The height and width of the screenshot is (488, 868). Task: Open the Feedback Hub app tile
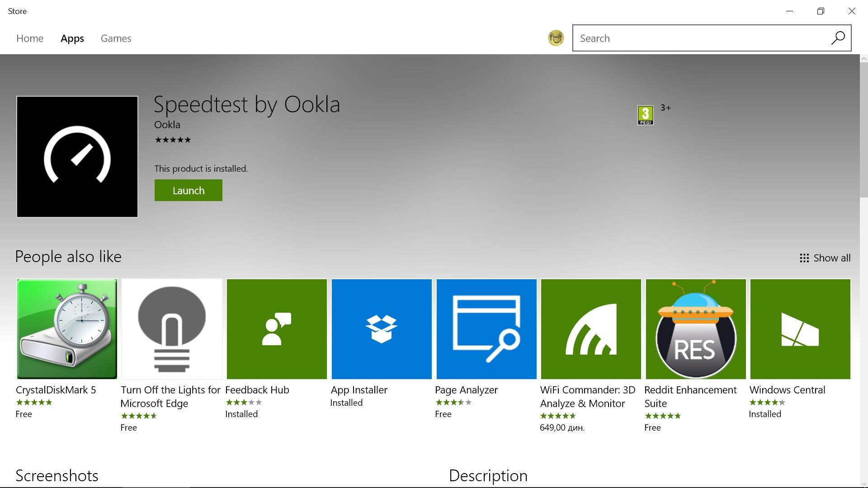point(277,329)
